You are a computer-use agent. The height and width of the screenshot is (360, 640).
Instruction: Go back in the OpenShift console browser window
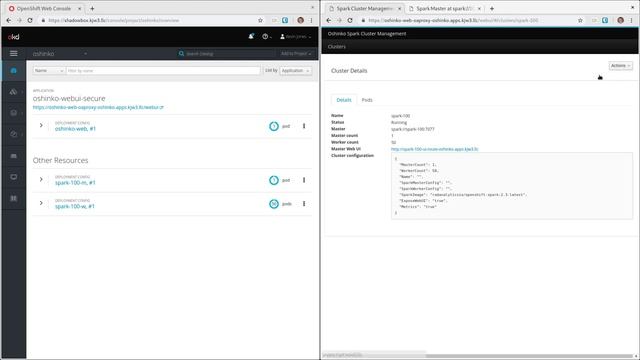[9, 20]
